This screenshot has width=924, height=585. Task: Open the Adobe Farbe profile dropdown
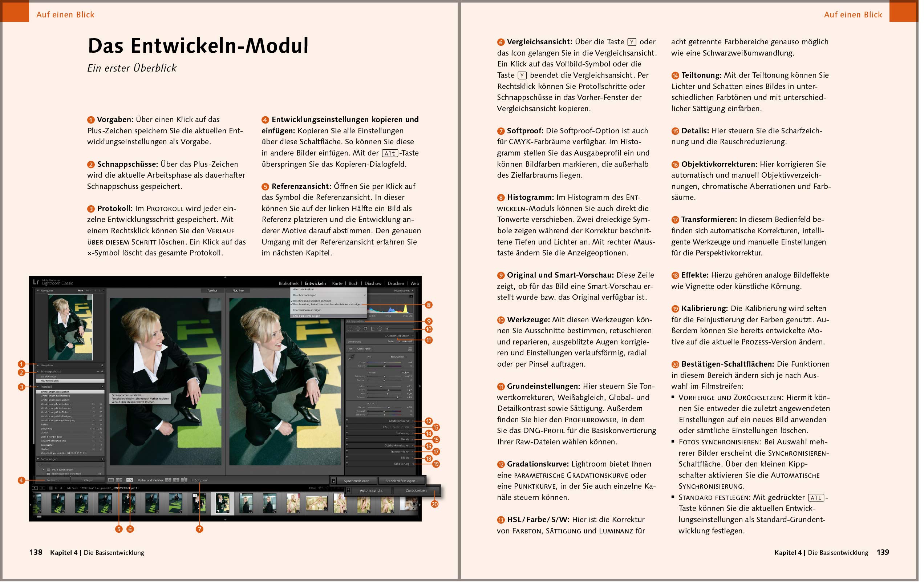pyautogui.click(x=365, y=349)
